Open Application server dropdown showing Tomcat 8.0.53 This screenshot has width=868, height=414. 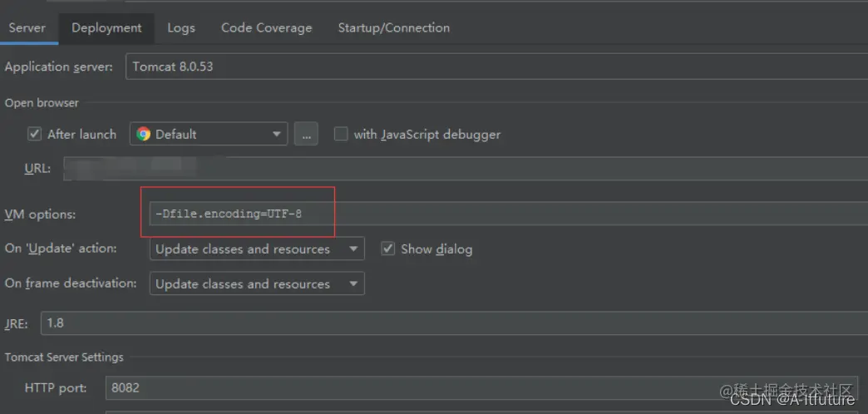[x=496, y=67]
